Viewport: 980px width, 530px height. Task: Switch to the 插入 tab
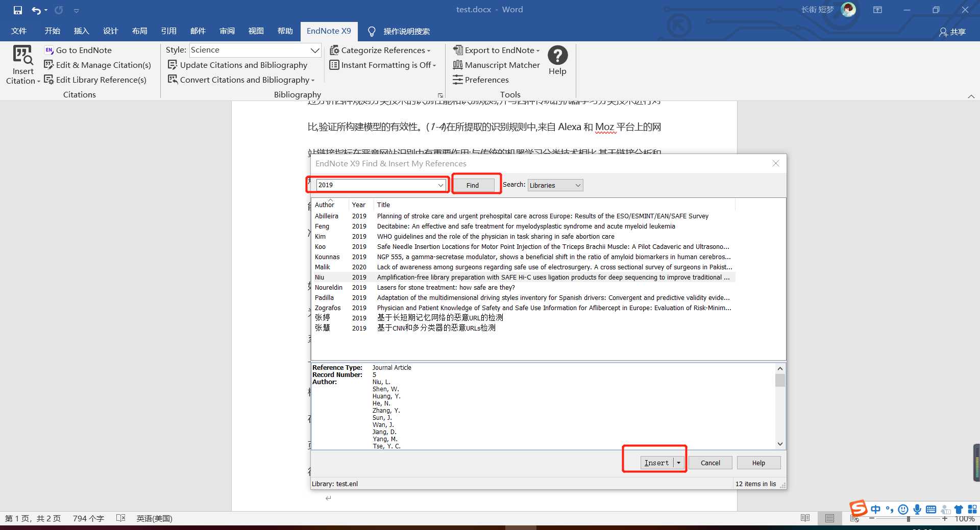pos(81,31)
